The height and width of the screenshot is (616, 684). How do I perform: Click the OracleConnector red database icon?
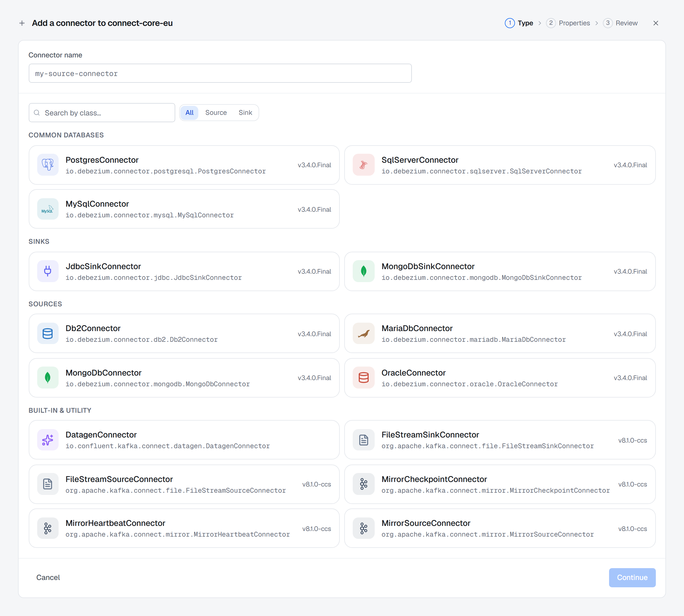click(x=363, y=378)
